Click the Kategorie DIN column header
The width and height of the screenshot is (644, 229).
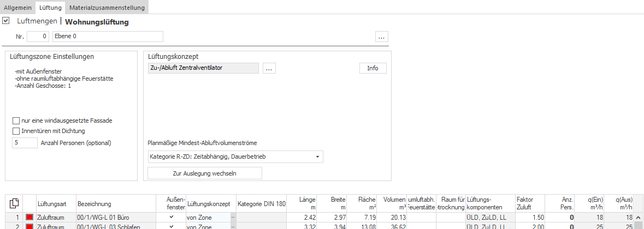click(x=261, y=203)
